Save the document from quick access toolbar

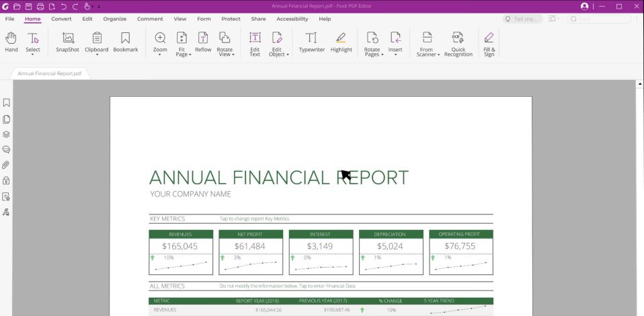point(28,7)
